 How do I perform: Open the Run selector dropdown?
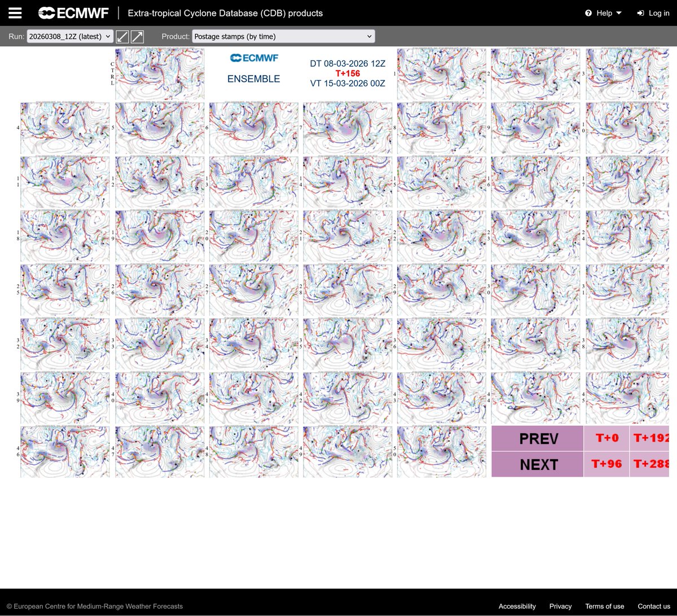(x=70, y=36)
